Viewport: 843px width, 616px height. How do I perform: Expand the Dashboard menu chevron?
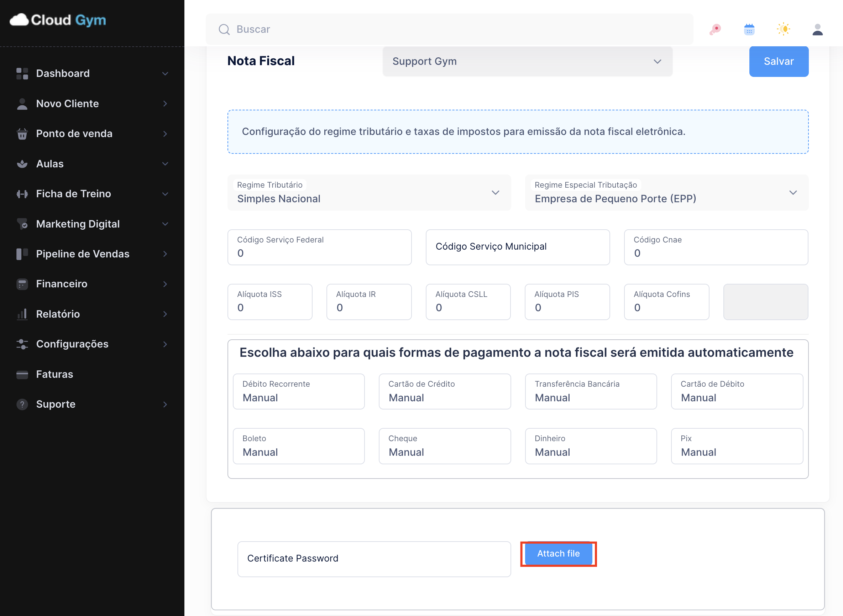coord(165,73)
